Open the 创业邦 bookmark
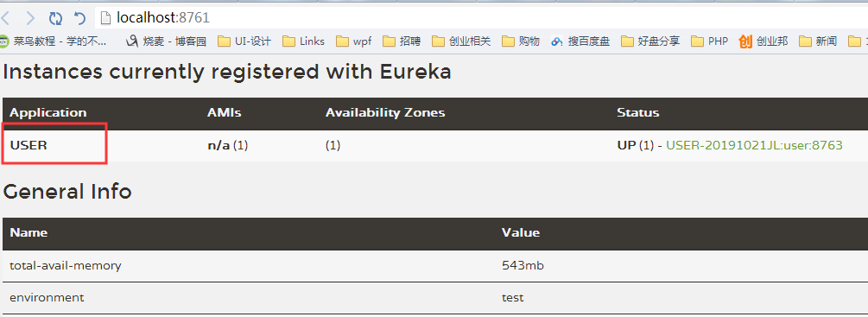 tap(763, 41)
